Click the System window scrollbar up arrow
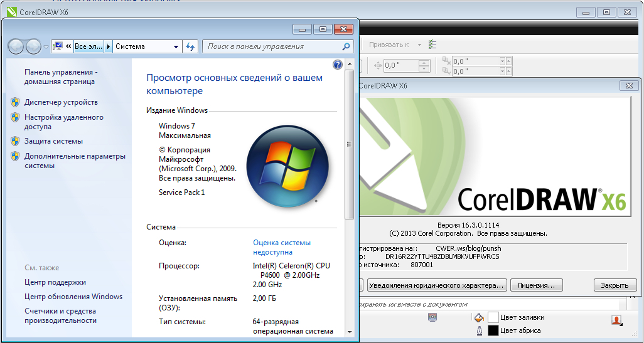The image size is (644, 343). coord(350,65)
